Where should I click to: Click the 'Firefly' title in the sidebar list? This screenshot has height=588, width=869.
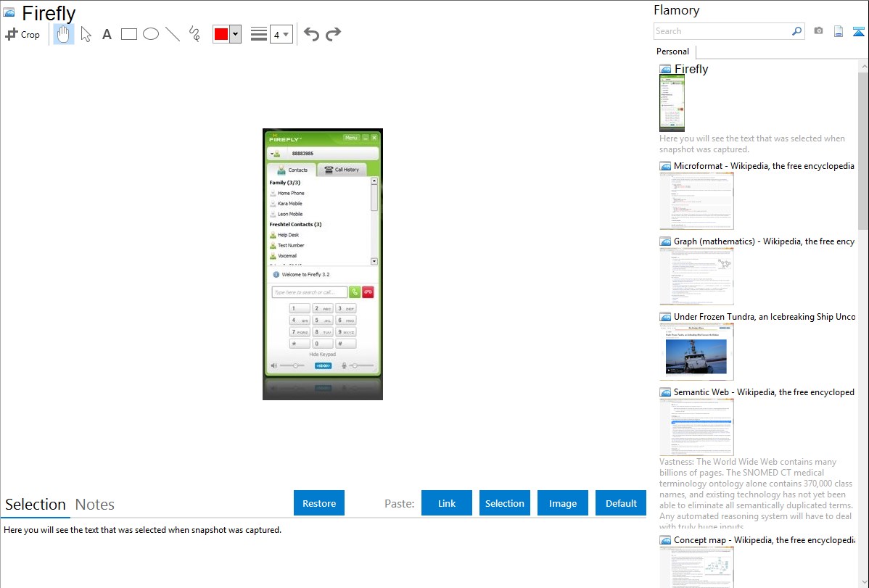point(691,69)
